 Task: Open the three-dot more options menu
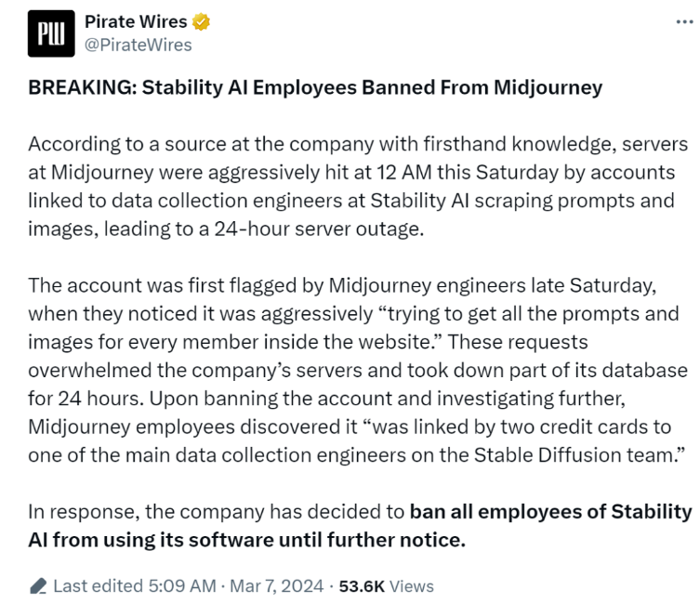(685, 22)
